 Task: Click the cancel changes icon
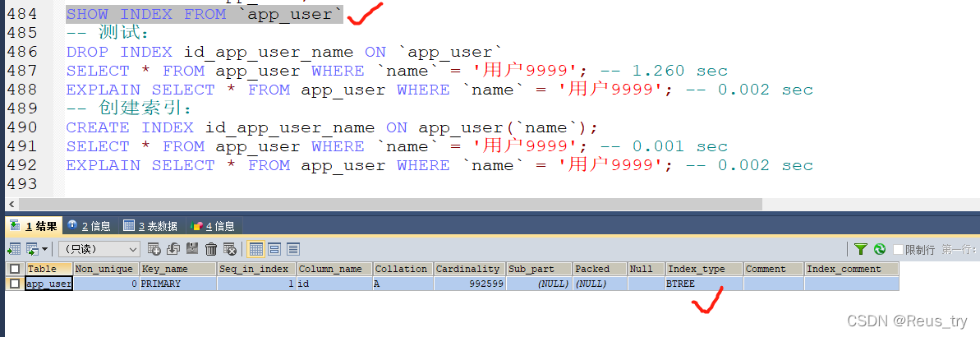tap(230, 249)
